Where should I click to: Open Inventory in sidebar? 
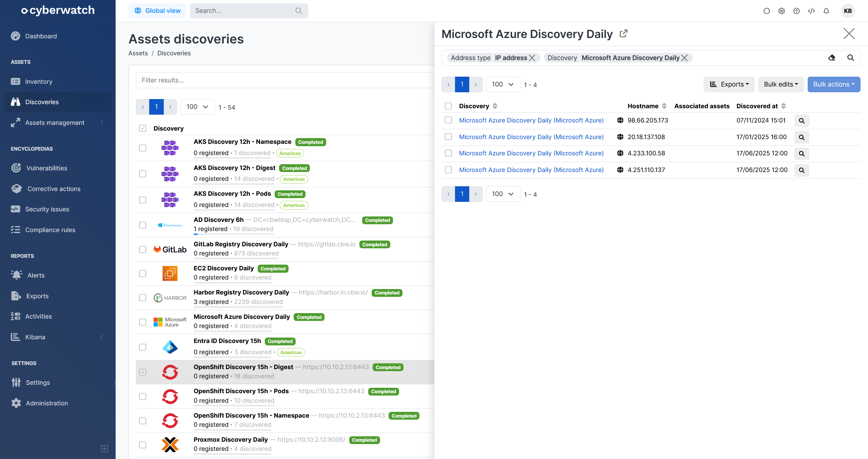[x=58, y=81]
